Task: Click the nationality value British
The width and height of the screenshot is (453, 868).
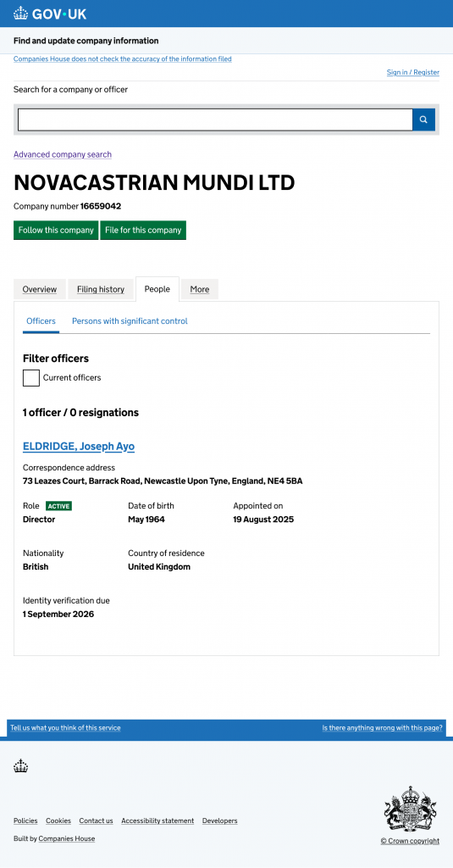Action: coord(36,567)
